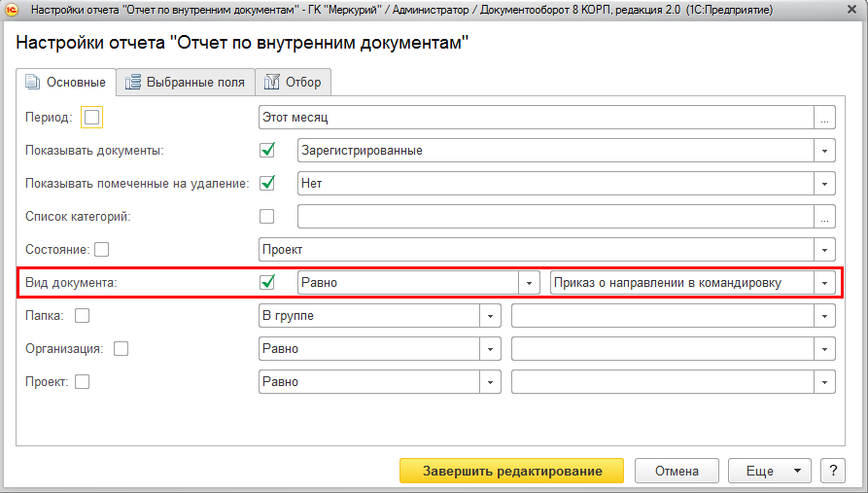The height and width of the screenshot is (493, 868).
Task: Click the 1C application icon in title bar
Action: tap(12, 11)
